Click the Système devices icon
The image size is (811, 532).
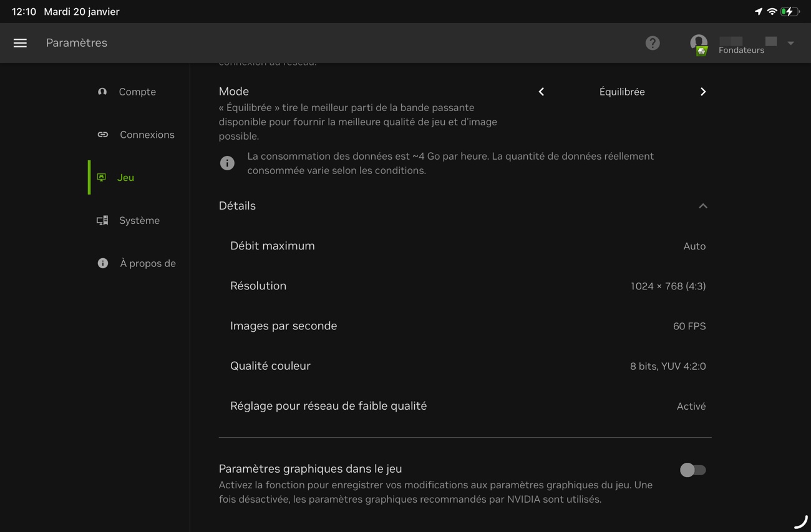(x=102, y=221)
